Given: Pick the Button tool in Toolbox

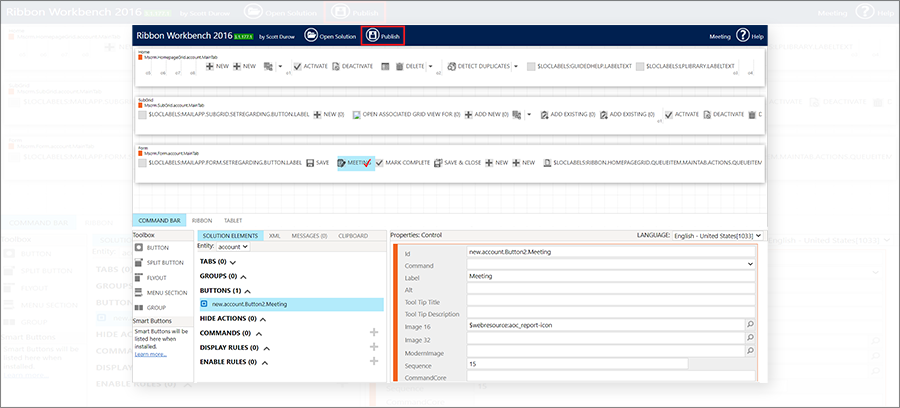Looking at the screenshot, I should point(152,248).
